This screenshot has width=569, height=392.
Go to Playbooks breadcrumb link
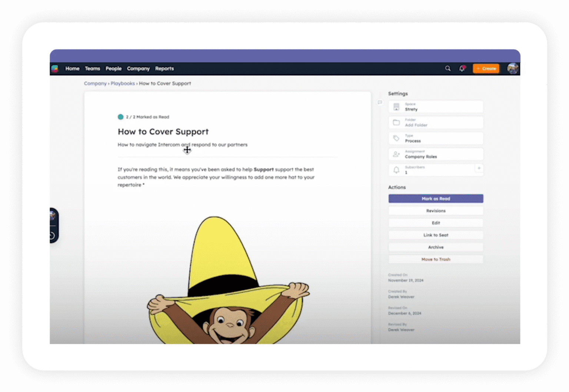click(x=123, y=84)
